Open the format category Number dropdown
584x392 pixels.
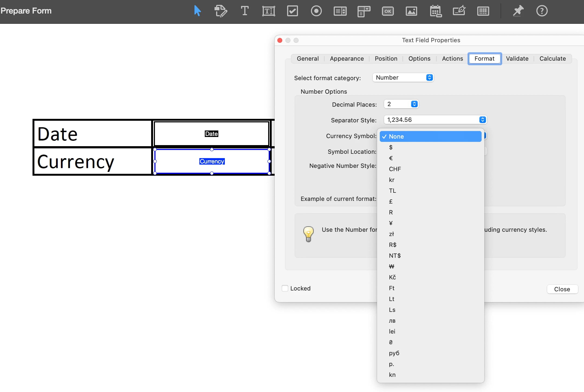pyautogui.click(x=403, y=78)
